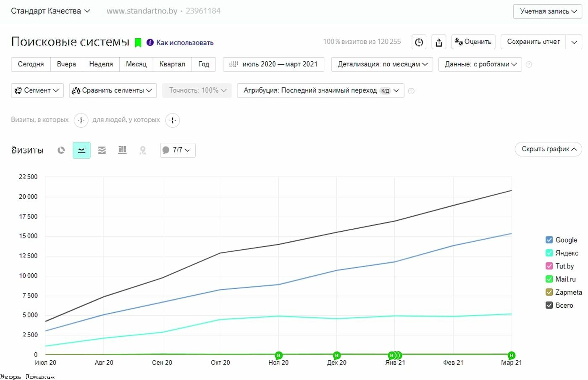This screenshot has width=588, height=380.
Task: Click the green bookmark icon
Action: click(x=138, y=42)
